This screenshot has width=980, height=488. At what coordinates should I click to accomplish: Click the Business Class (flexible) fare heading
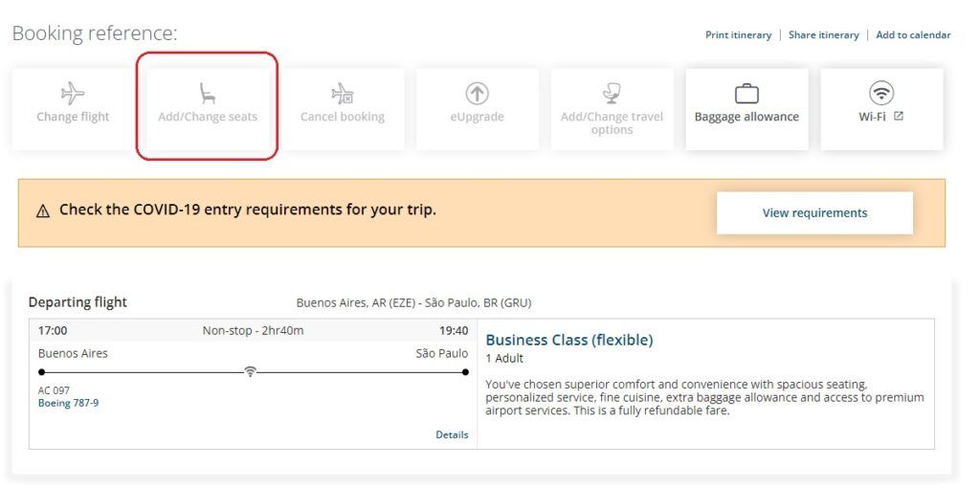coord(568,340)
